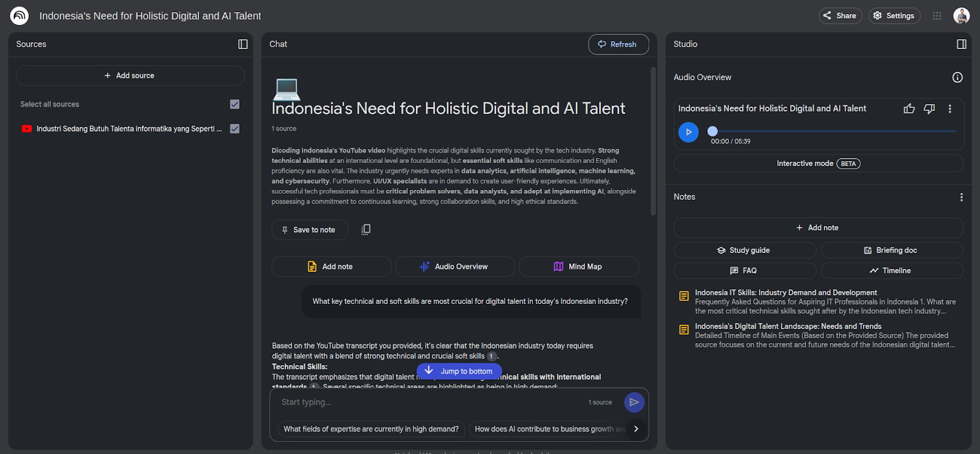
Task: Copy the summary with copy icon
Action: (x=366, y=229)
